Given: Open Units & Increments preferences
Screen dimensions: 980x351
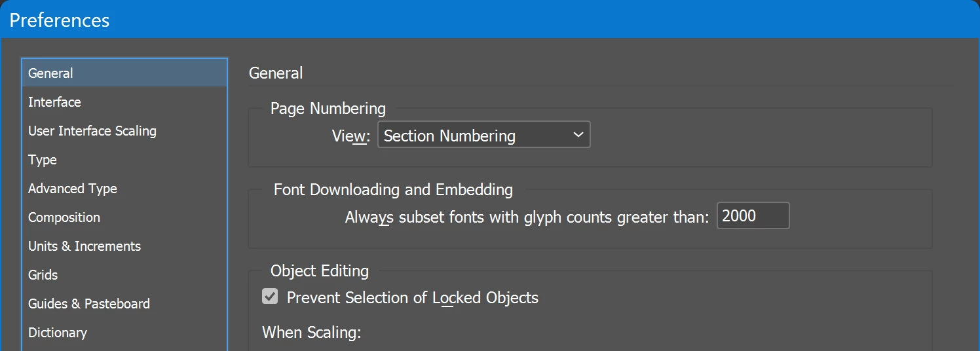Looking at the screenshot, I should pyautogui.click(x=124, y=246).
